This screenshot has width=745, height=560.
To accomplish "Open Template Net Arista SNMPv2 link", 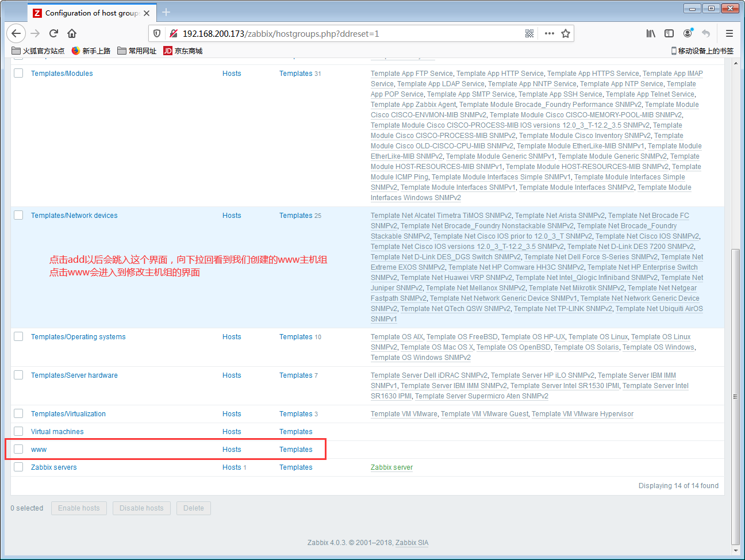I will click(x=560, y=216).
